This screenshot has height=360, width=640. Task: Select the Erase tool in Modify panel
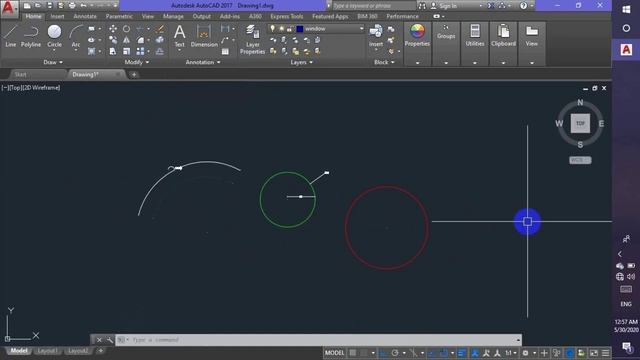[x=160, y=29]
